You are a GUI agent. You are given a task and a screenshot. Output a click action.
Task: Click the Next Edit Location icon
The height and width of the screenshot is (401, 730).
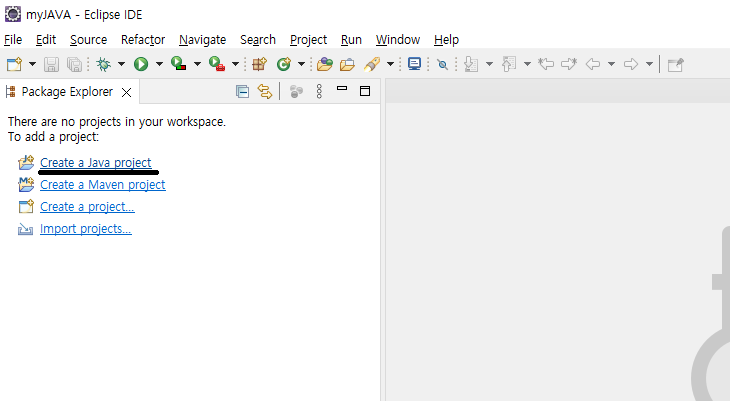569,64
